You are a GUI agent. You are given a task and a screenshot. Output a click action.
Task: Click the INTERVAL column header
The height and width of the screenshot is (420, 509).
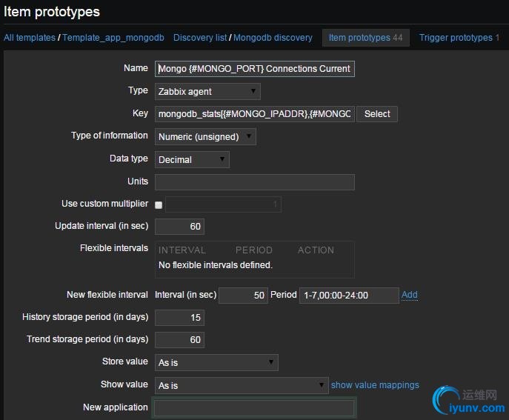point(182,250)
